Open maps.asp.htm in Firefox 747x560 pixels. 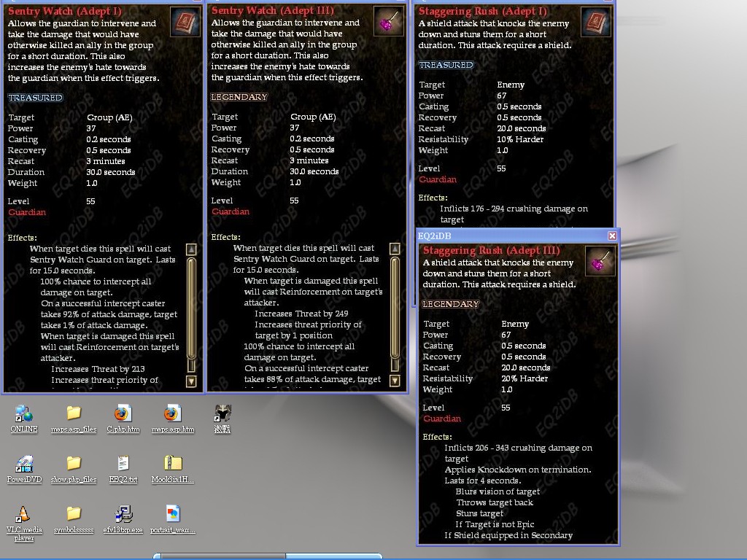[172, 414]
